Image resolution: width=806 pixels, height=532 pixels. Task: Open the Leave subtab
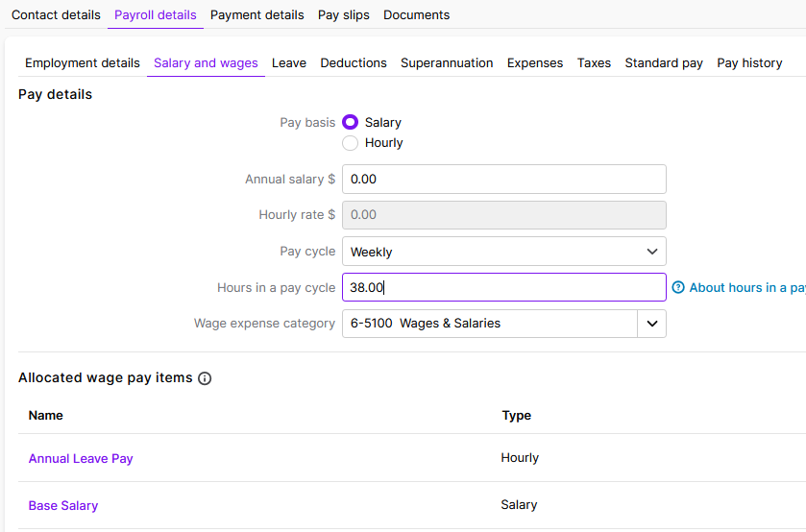[x=289, y=63]
